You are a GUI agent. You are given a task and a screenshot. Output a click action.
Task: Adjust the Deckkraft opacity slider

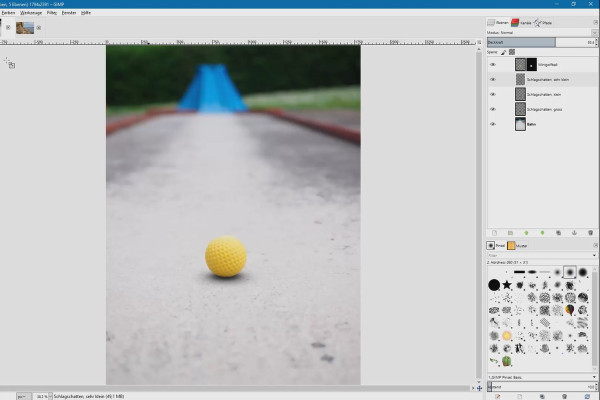(540, 42)
